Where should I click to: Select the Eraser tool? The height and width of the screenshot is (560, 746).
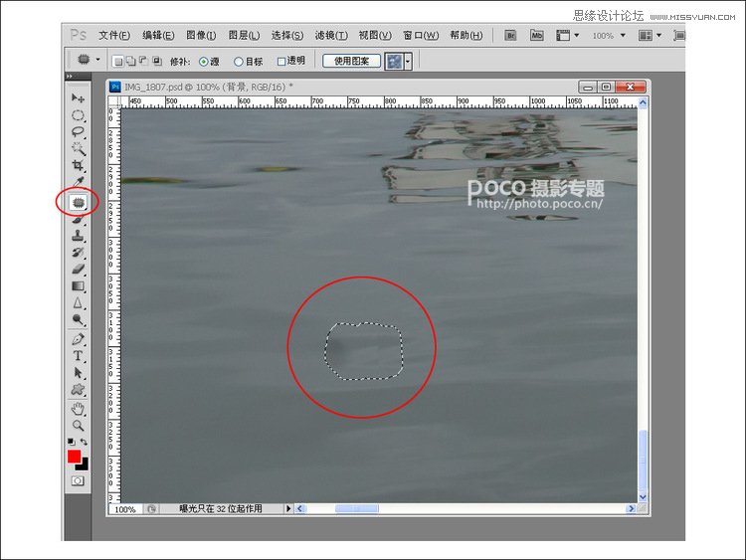(x=78, y=270)
